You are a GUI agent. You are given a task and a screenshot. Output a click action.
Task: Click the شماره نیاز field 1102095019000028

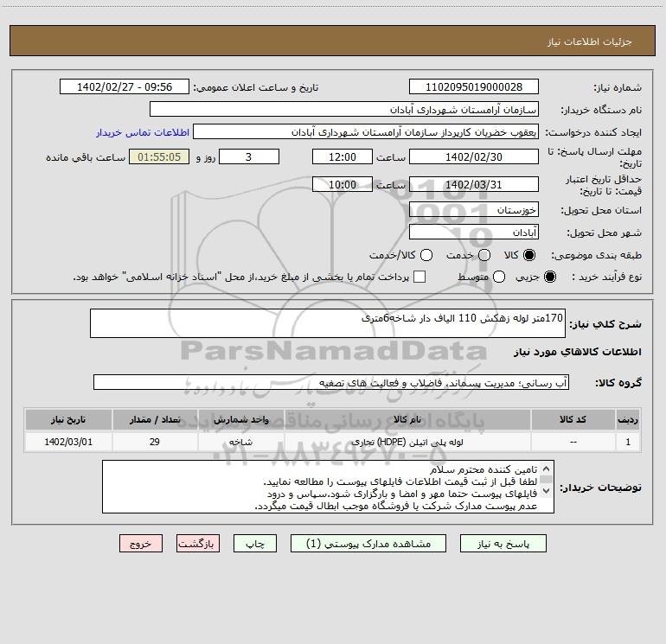tap(474, 86)
